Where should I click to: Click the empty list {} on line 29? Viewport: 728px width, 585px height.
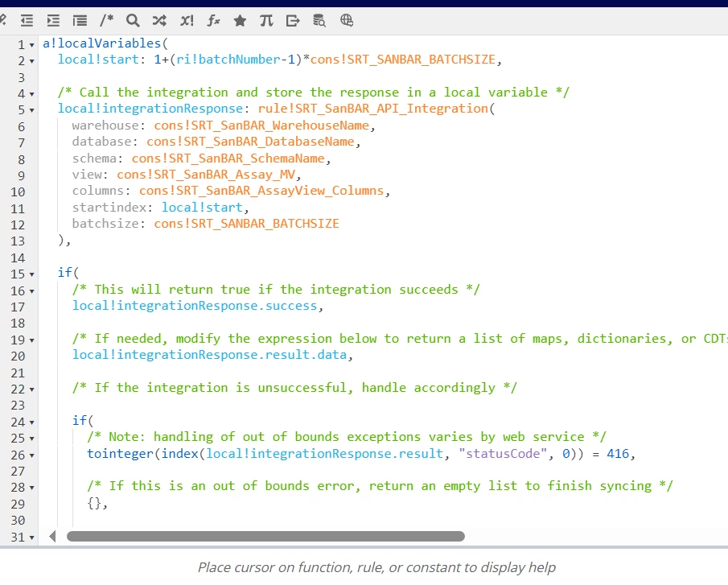click(x=94, y=503)
